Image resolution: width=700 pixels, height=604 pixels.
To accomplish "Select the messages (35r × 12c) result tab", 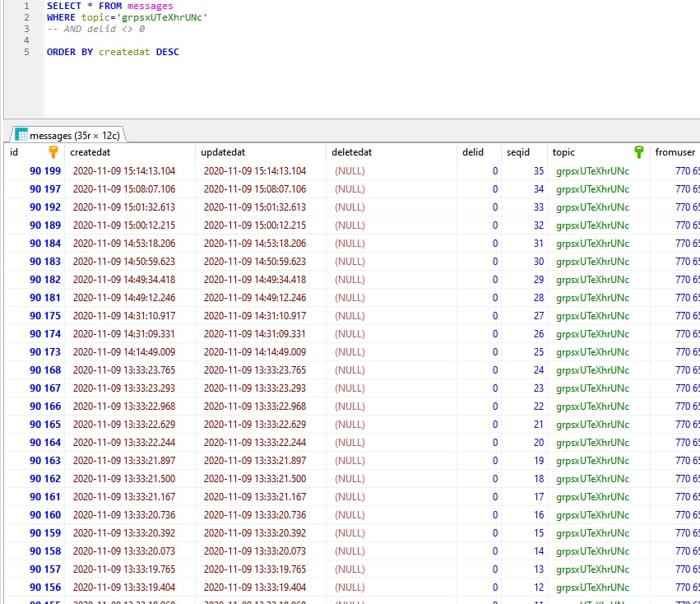I will [x=74, y=135].
